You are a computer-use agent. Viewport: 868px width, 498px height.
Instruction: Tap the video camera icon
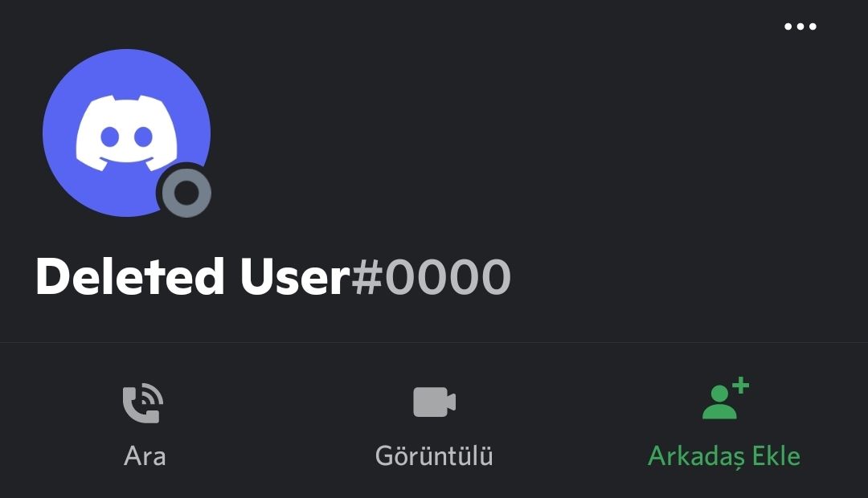pyautogui.click(x=434, y=402)
